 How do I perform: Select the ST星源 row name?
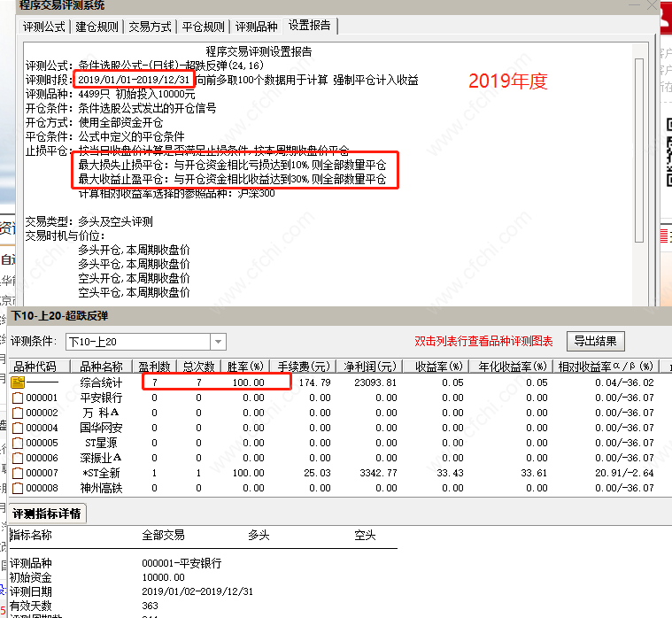click(101, 443)
